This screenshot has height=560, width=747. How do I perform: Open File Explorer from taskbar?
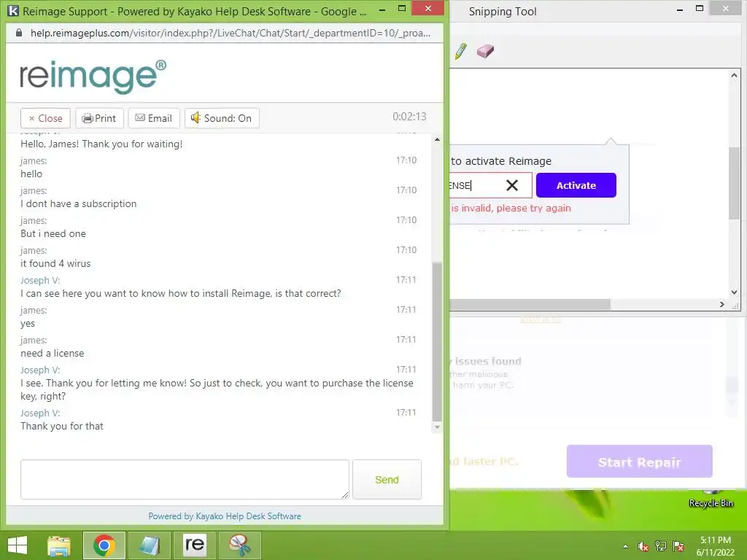pos(58,545)
